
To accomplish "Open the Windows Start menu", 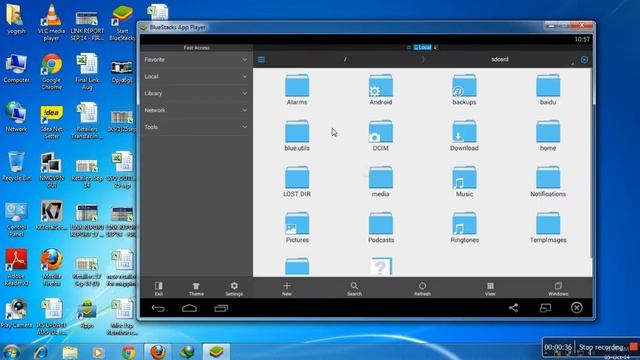I will 11,352.
